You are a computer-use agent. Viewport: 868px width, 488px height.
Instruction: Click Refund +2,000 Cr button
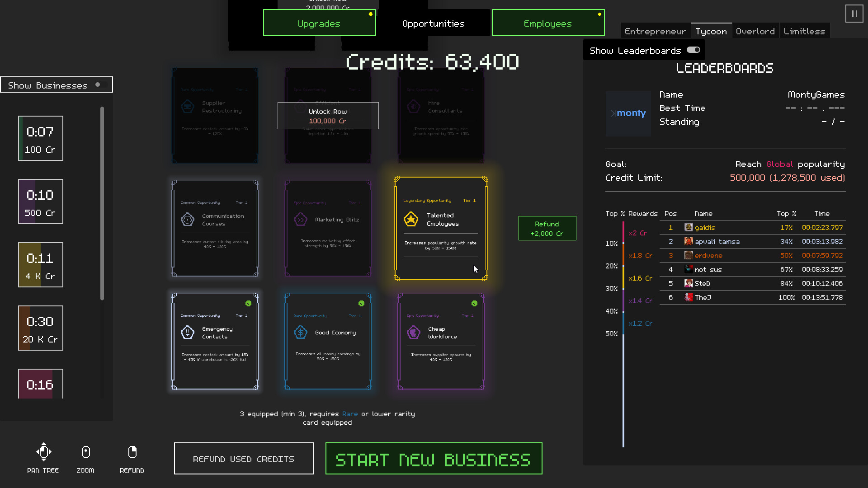547,229
